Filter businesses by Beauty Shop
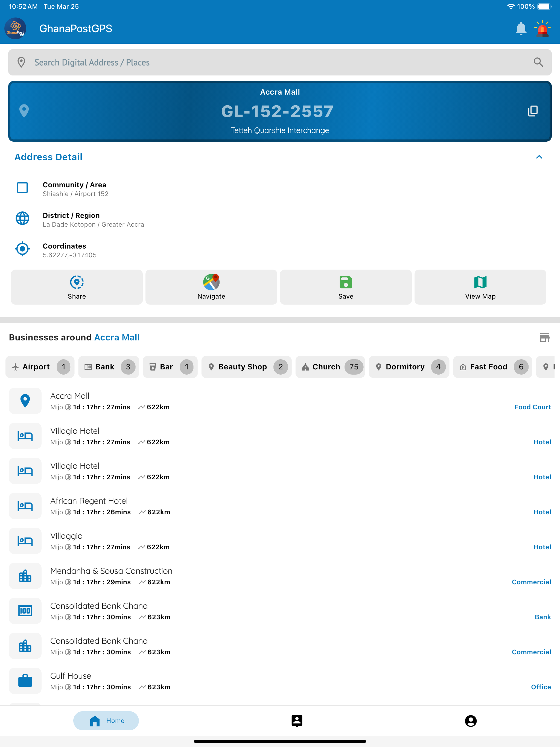 [x=246, y=367]
